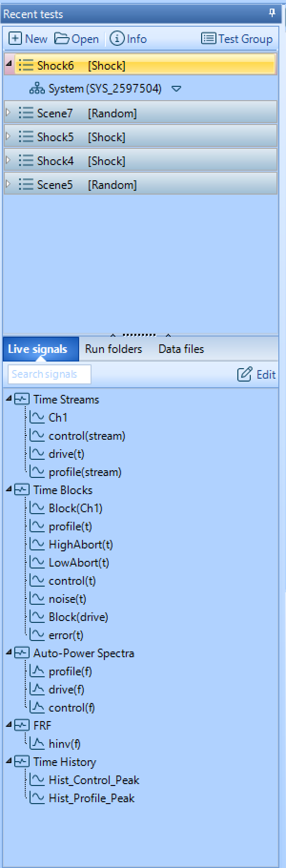This screenshot has width=286, height=868.
Task: Pin the Recent tests panel
Action: [x=272, y=13]
